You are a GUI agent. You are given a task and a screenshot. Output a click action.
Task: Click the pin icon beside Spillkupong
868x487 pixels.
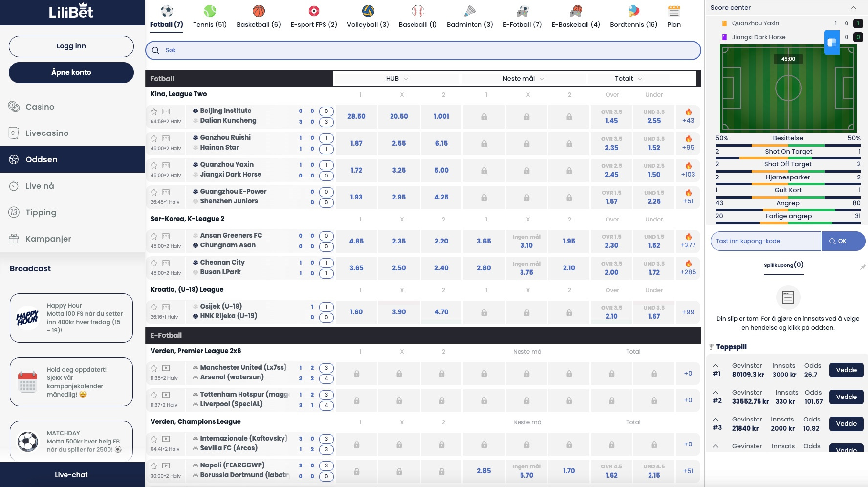click(x=863, y=266)
